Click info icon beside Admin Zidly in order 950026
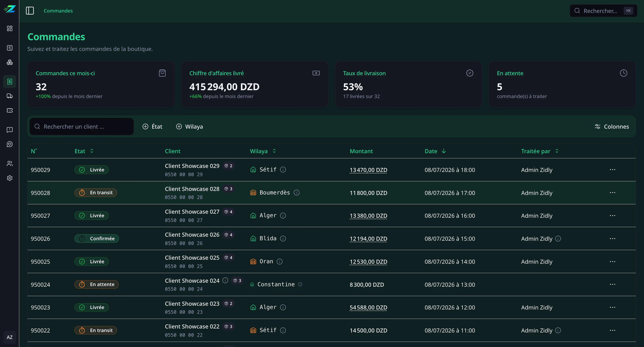 pos(558,239)
